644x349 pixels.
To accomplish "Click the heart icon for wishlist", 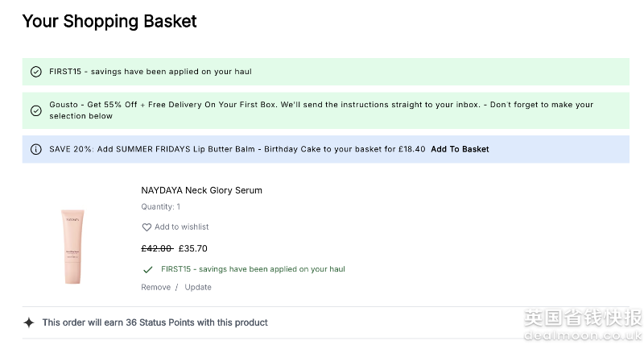I will 147,227.
